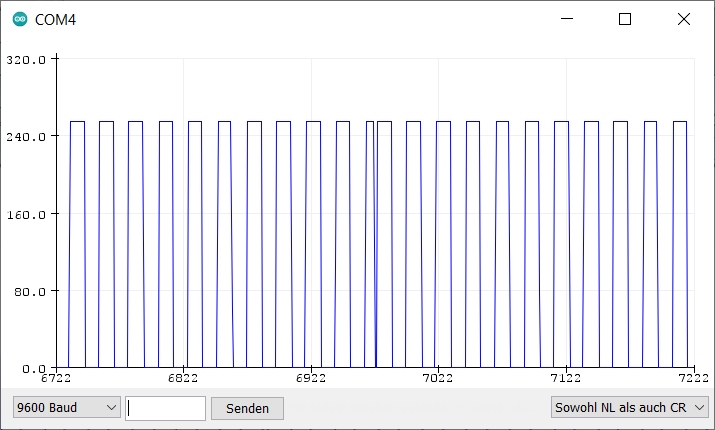Click the 7022 x-axis tick label
The image size is (715, 430).
438,379
